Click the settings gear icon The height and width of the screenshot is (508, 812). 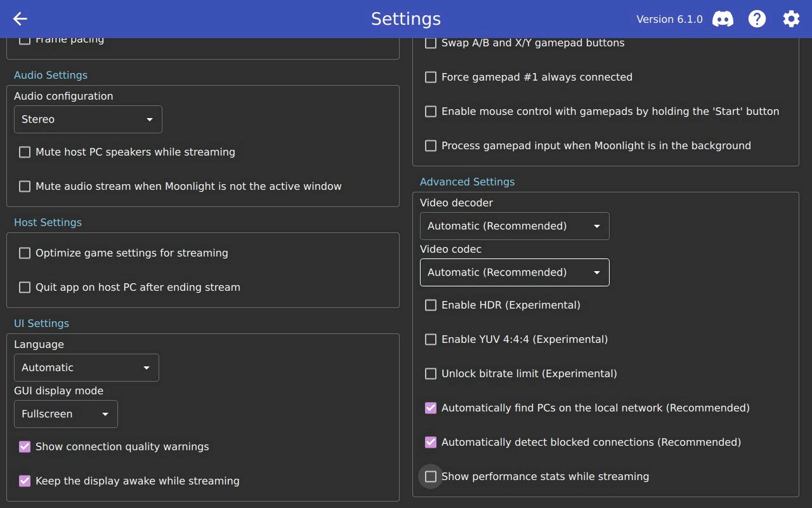click(x=791, y=19)
